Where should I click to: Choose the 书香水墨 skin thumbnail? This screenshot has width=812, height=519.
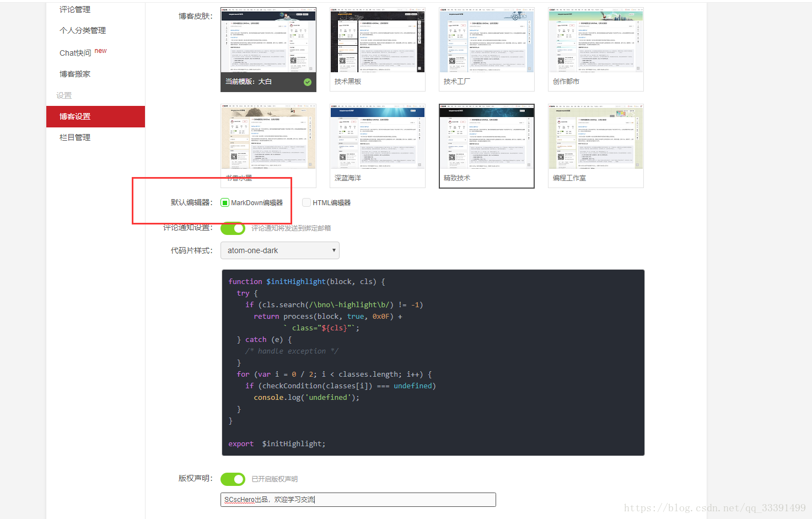268,146
